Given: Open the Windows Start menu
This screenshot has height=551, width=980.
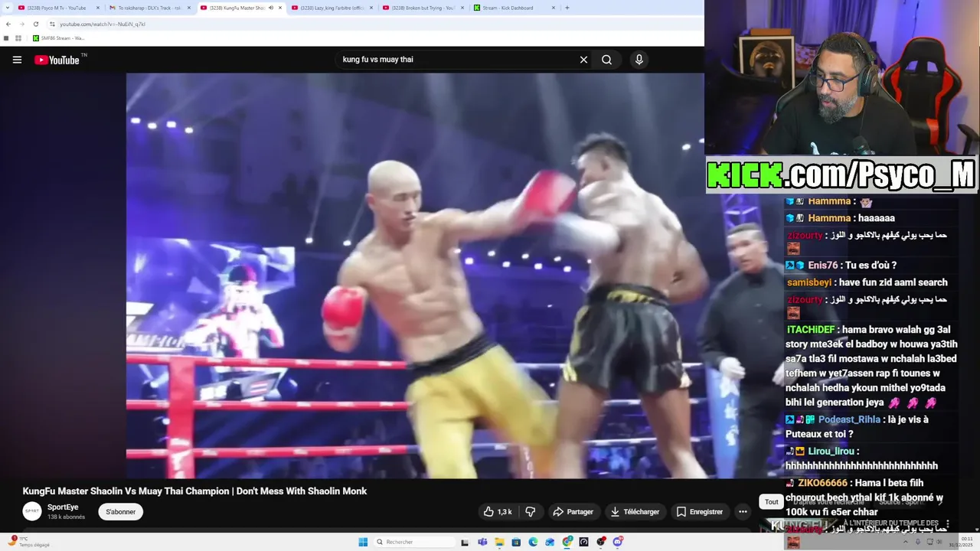Looking at the screenshot, I should tap(363, 542).
